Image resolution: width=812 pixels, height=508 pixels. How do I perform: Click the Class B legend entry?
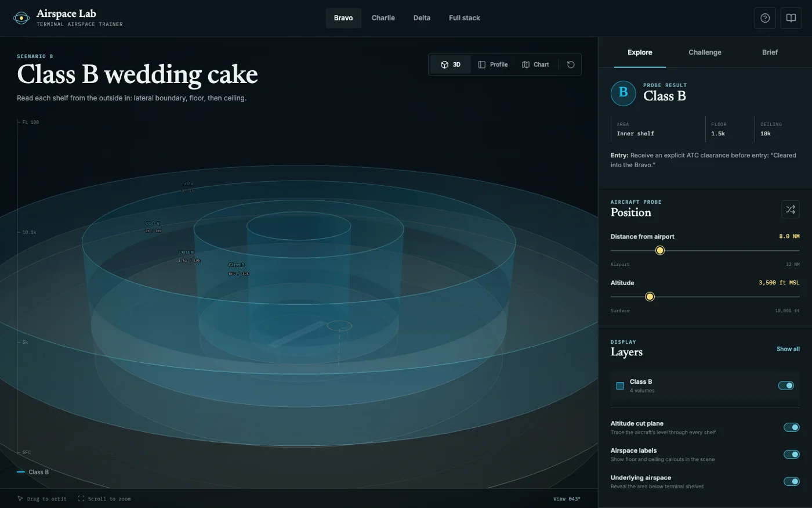coord(33,472)
